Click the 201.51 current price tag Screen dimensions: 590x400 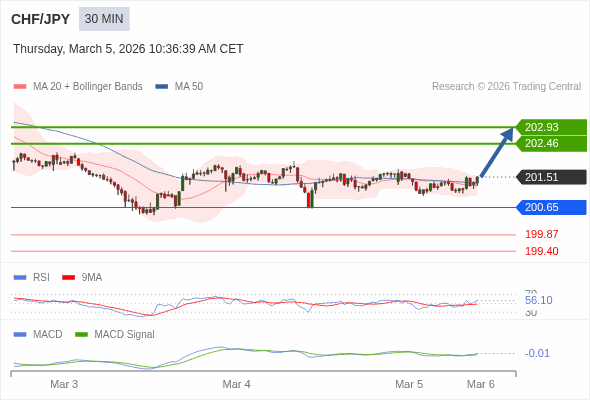(552, 177)
